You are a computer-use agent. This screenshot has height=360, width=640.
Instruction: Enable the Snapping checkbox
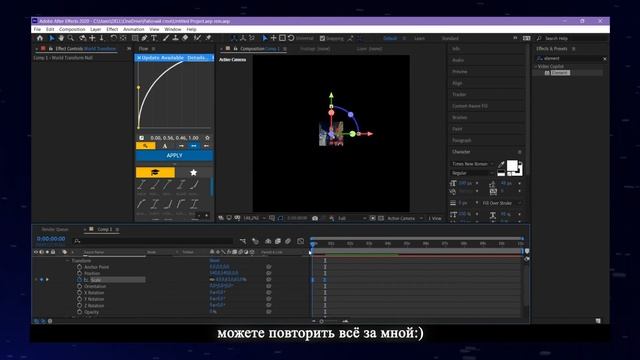(322, 38)
